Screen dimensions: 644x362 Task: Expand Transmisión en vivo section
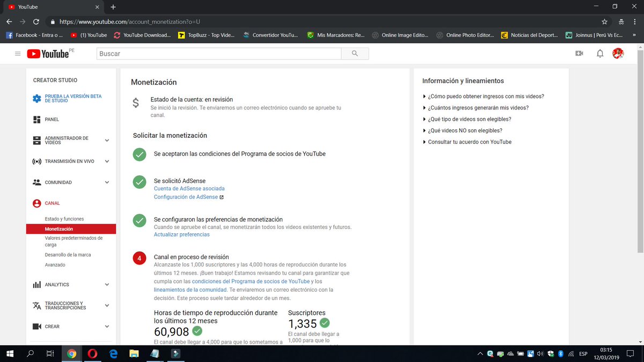[x=107, y=161]
